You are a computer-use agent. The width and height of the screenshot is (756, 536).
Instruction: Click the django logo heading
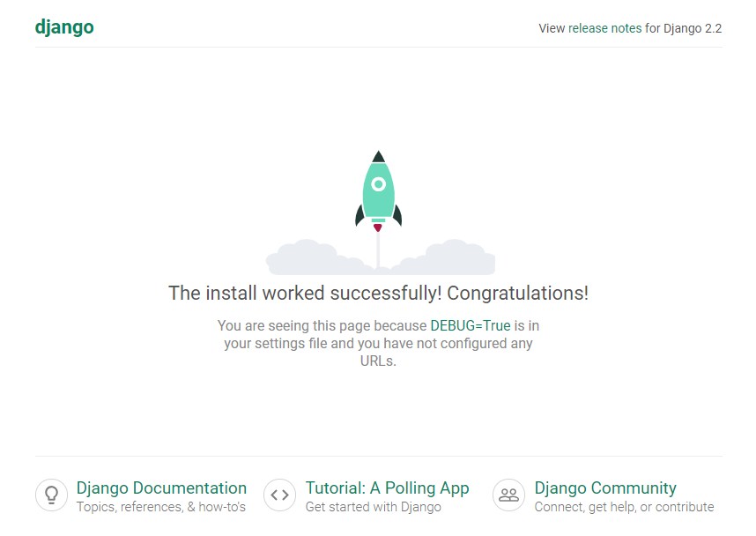[64, 27]
